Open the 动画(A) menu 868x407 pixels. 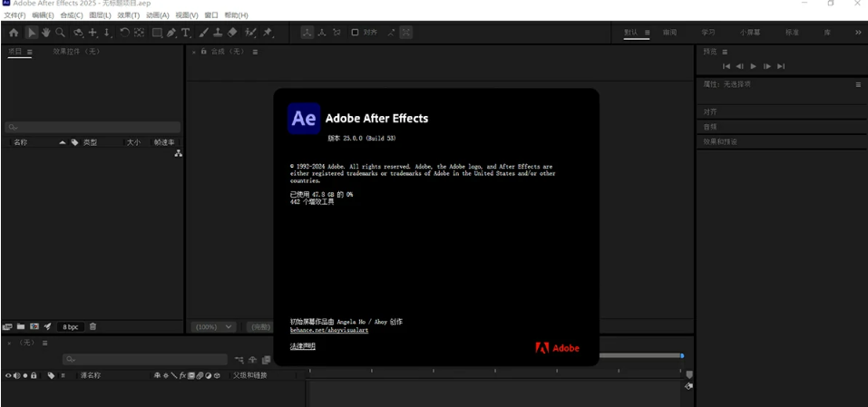tap(157, 15)
